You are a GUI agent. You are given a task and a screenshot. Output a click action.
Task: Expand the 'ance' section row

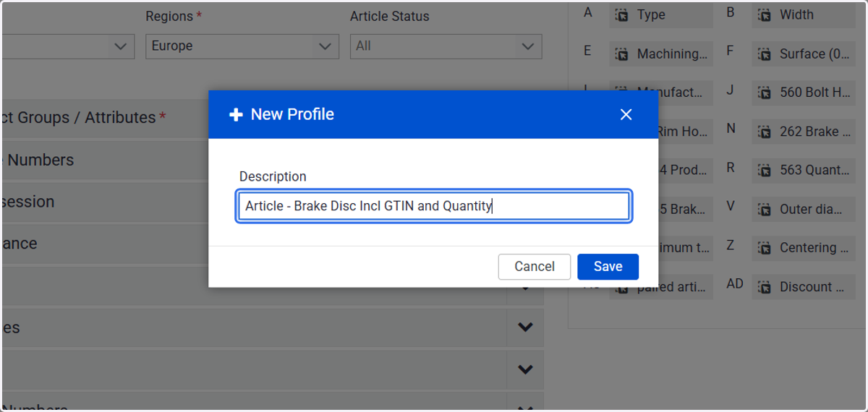click(105, 244)
